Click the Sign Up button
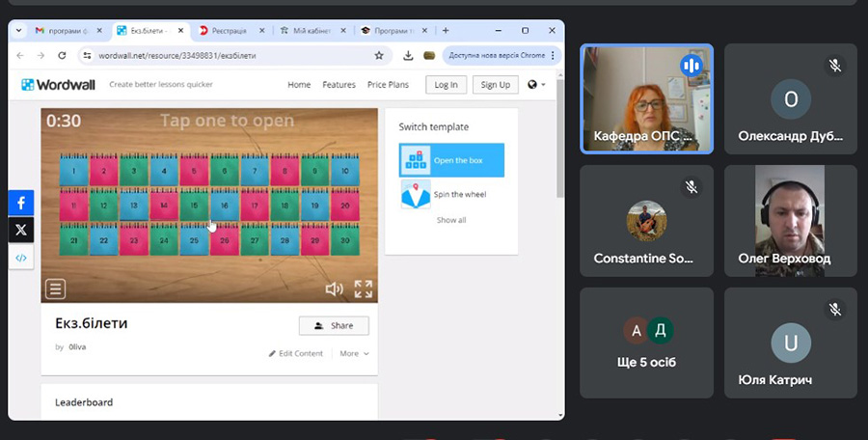The width and height of the screenshot is (868, 440). click(x=496, y=84)
